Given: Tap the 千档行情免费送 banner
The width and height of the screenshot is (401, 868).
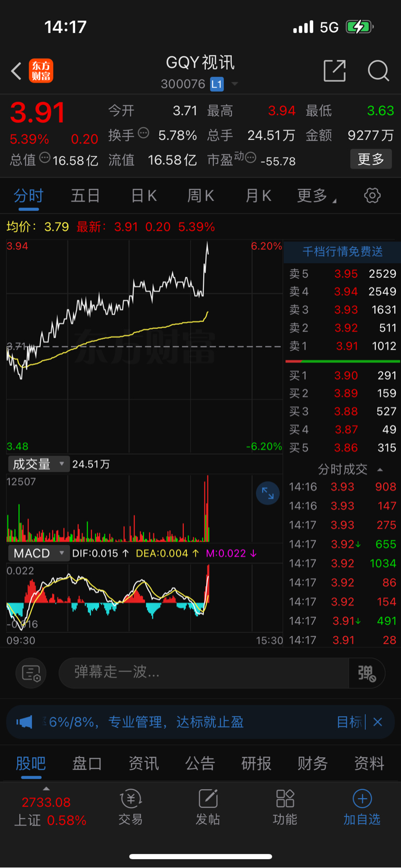Looking at the screenshot, I should (343, 252).
